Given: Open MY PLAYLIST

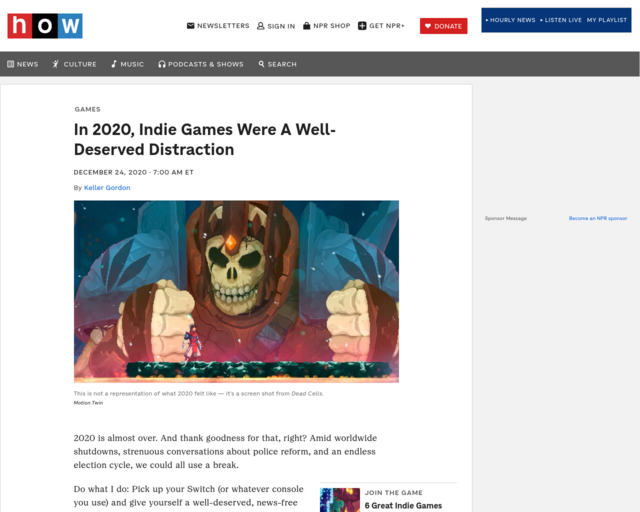Looking at the screenshot, I should (607, 20).
